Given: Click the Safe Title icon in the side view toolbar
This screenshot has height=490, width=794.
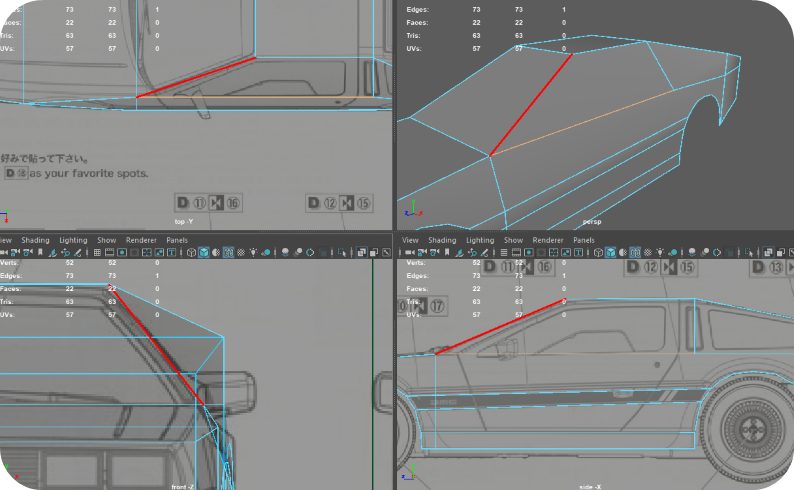Looking at the screenshot, I should click(x=578, y=252).
